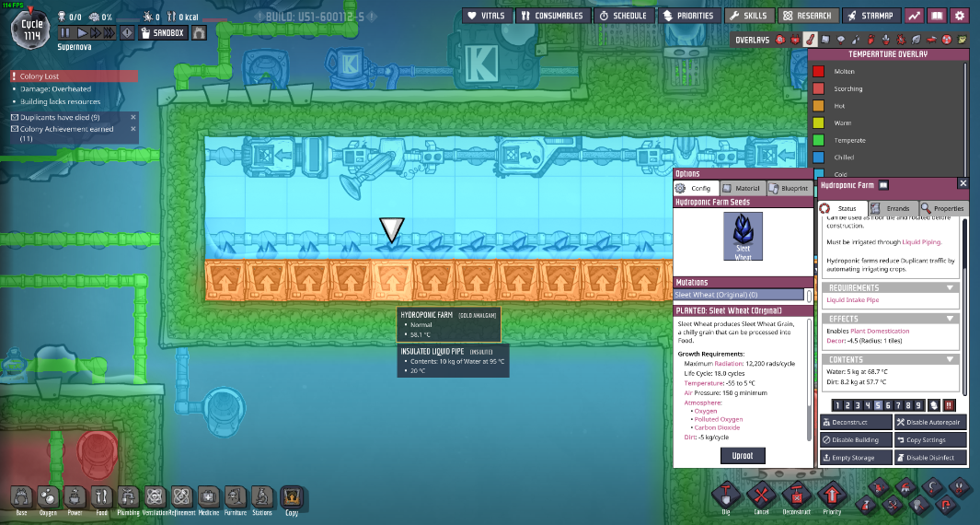The width and height of the screenshot is (980, 525).
Task: Select the Capture critter net tool
Action: click(919, 505)
